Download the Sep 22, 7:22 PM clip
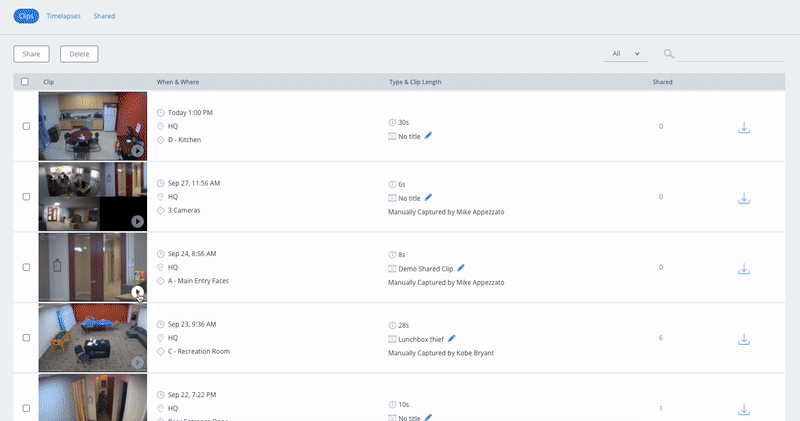This screenshot has height=421, width=800. tap(744, 409)
